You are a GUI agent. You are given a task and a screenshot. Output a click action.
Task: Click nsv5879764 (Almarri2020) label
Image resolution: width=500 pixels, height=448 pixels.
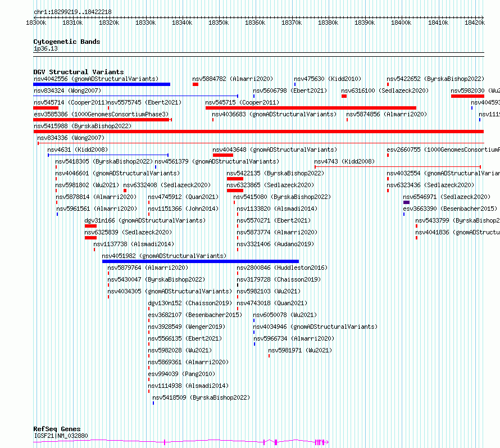pos(148,268)
